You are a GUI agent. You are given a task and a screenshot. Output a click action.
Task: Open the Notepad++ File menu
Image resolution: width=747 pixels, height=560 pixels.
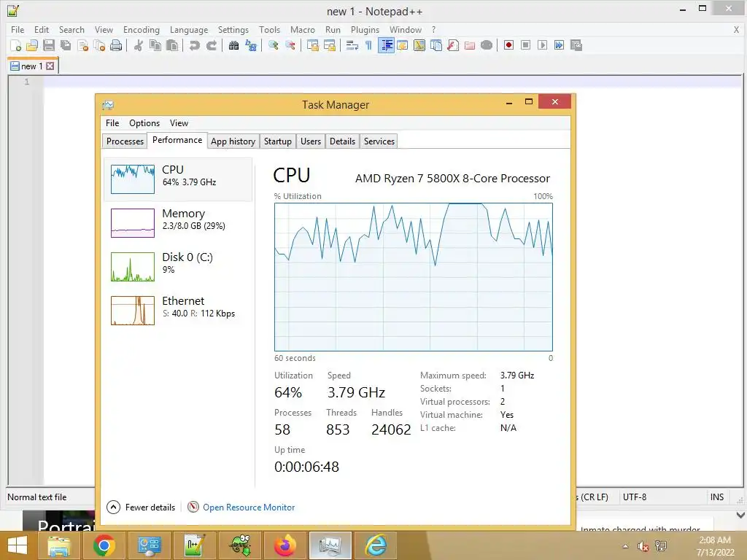[18, 29]
